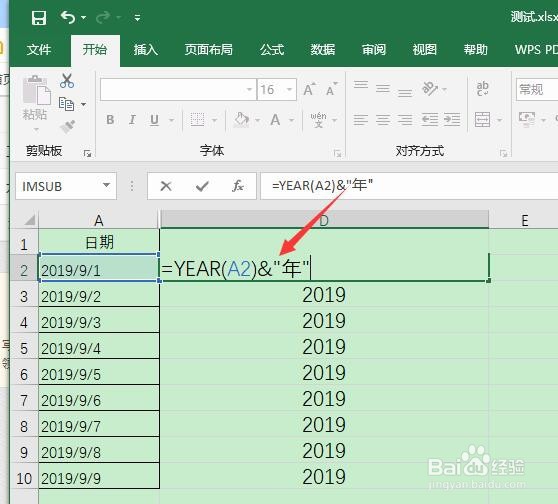This screenshot has width=558, height=504.
Task: Expand the Name Box dropdown arrow
Action: [106, 185]
